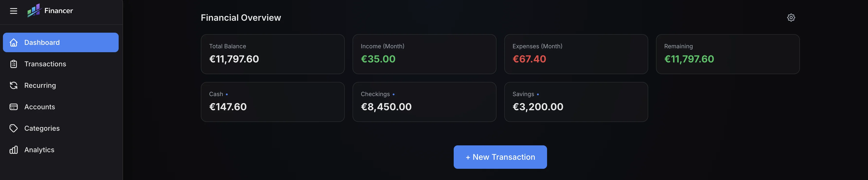Open the Analytics bar chart icon
This screenshot has width=868, height=180.
[x=13, y=150]
